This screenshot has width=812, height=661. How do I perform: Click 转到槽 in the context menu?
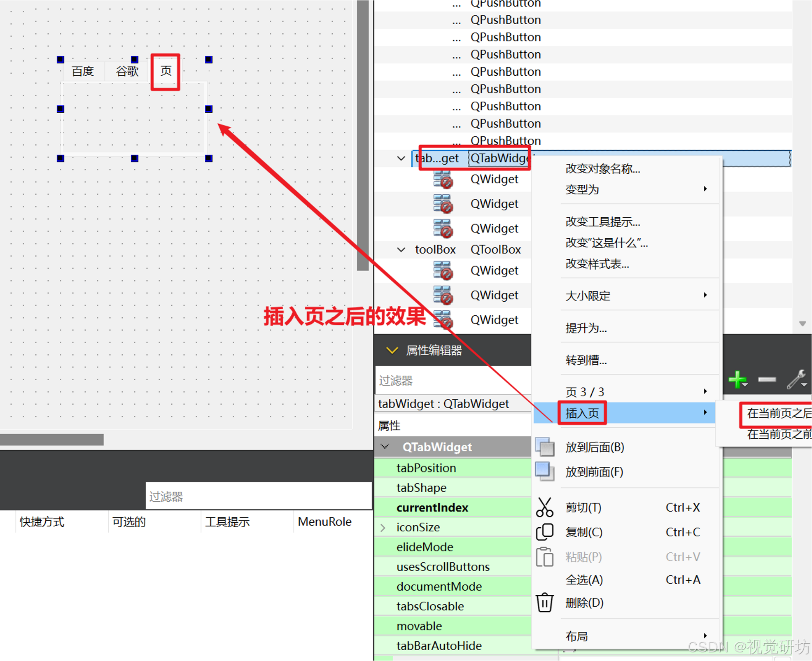click(x=586, y=360)
